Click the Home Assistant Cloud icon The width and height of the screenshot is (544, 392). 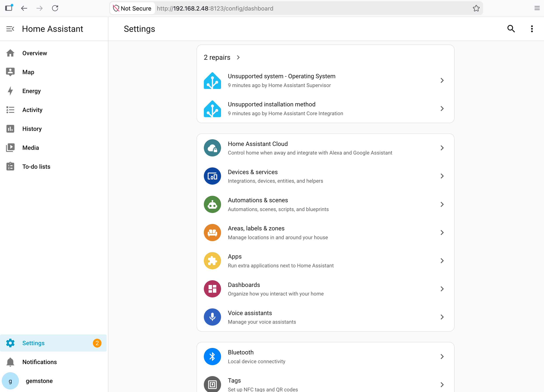tap(212, 148)
